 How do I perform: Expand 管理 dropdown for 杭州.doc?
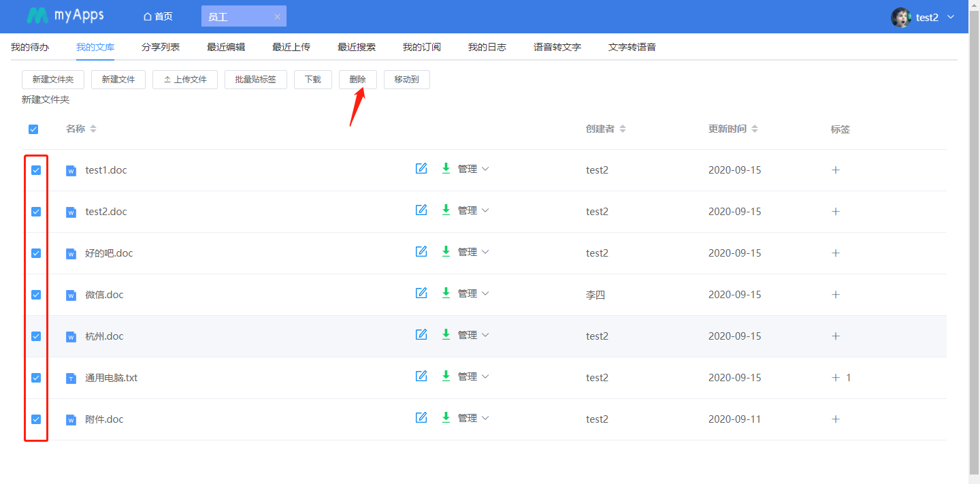coord(473,336)
